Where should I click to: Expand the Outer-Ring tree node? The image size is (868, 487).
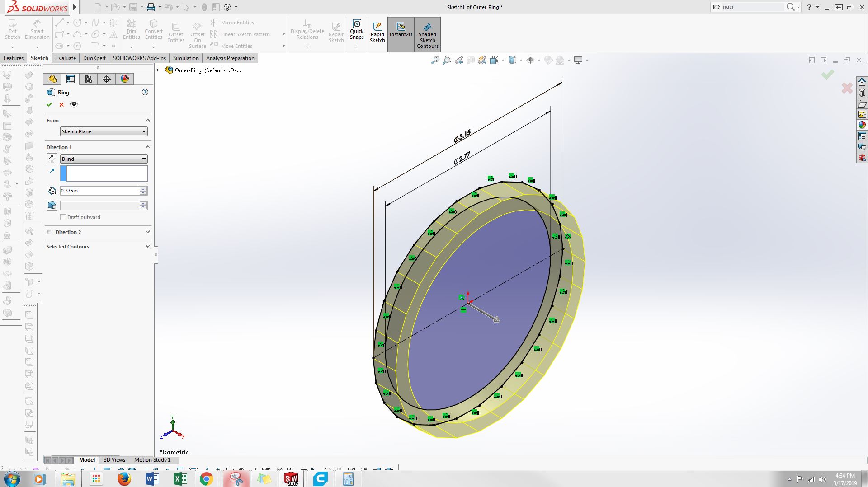pyautogui.click(x=158, y=70)
